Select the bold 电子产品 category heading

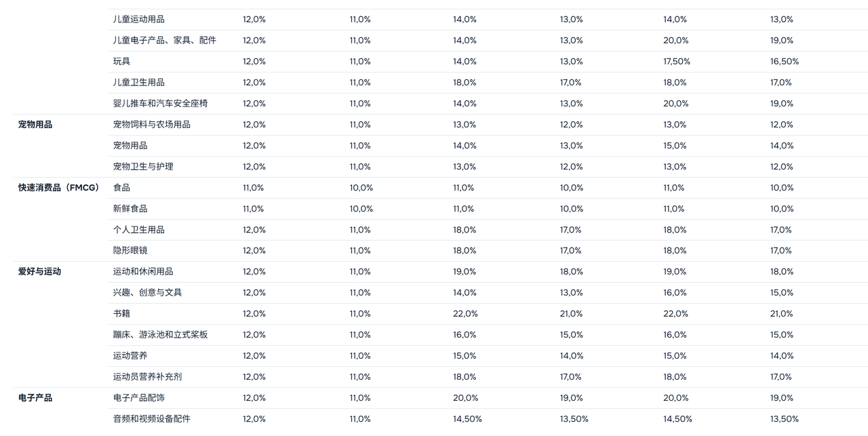[x=35, y=398]
